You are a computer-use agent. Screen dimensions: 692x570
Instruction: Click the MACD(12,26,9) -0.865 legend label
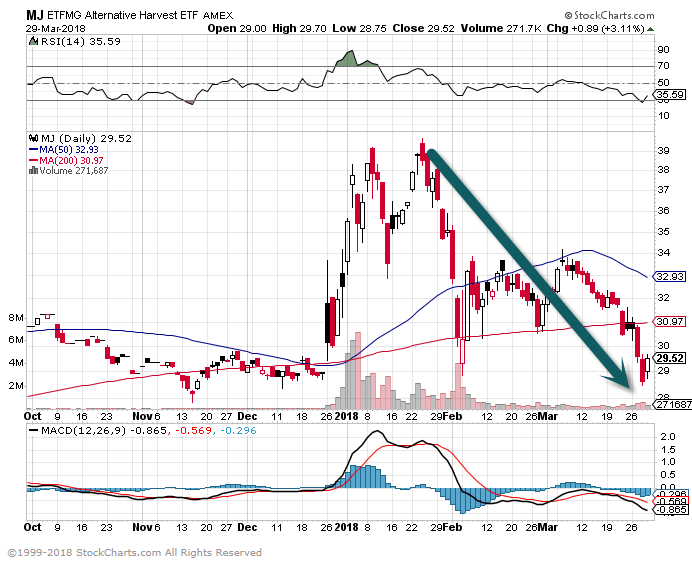click(104, 431)
